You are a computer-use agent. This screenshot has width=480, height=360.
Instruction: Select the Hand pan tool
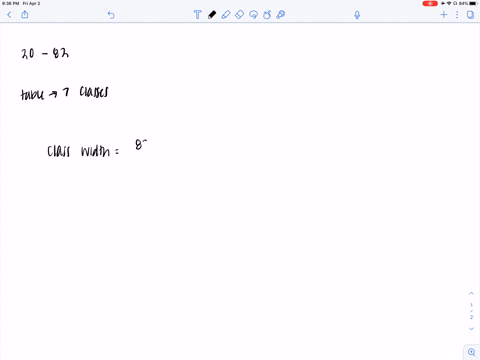click(267, 15)
